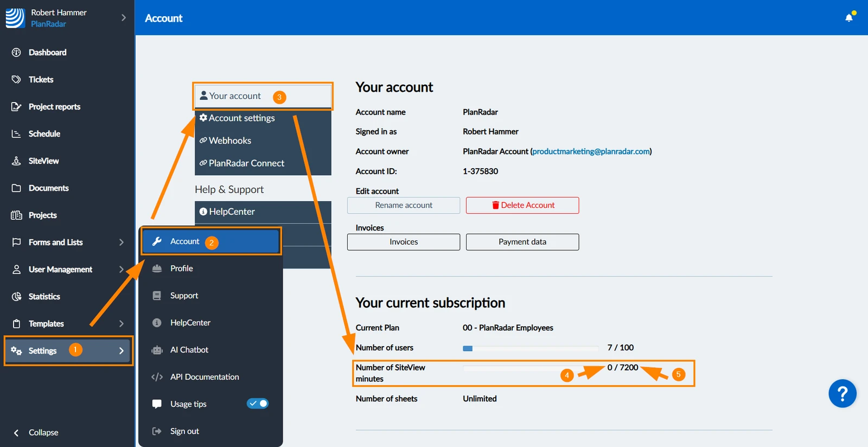Screen dimensions: 868x447
Task: Expand the User Management submenu arrow
Action: coord(121,270)
